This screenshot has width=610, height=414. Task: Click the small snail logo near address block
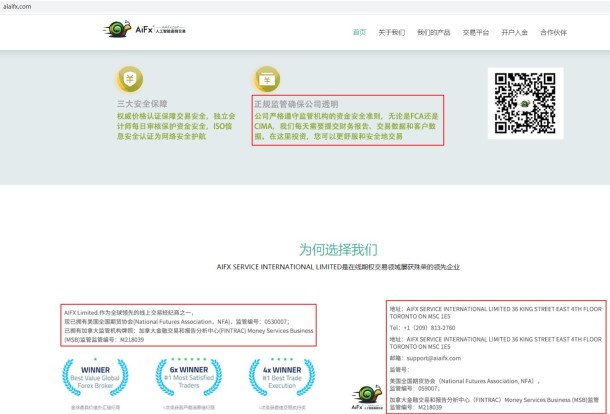coord(367,397)
